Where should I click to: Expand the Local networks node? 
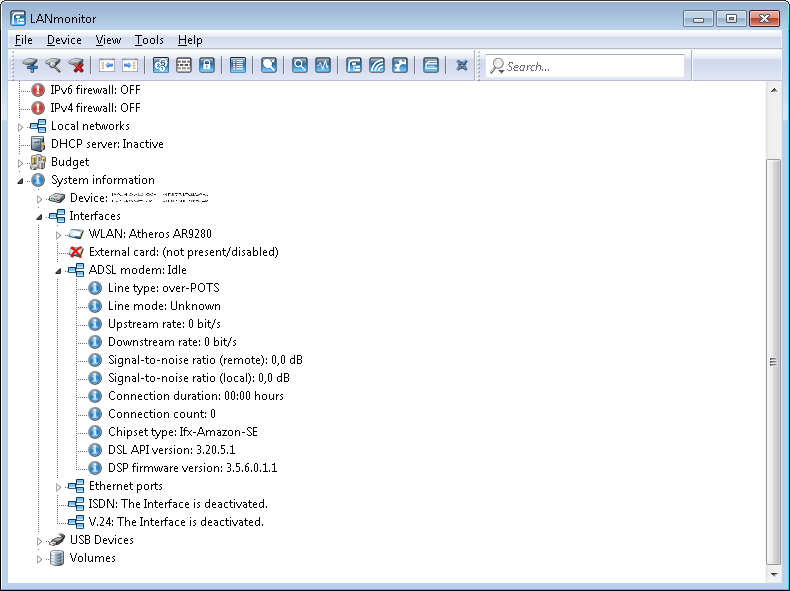(20, 127)
